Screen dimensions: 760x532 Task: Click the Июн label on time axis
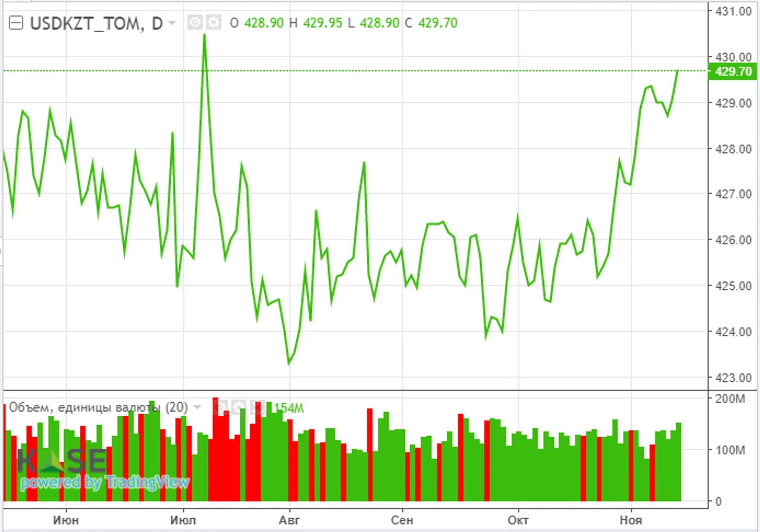66,520
